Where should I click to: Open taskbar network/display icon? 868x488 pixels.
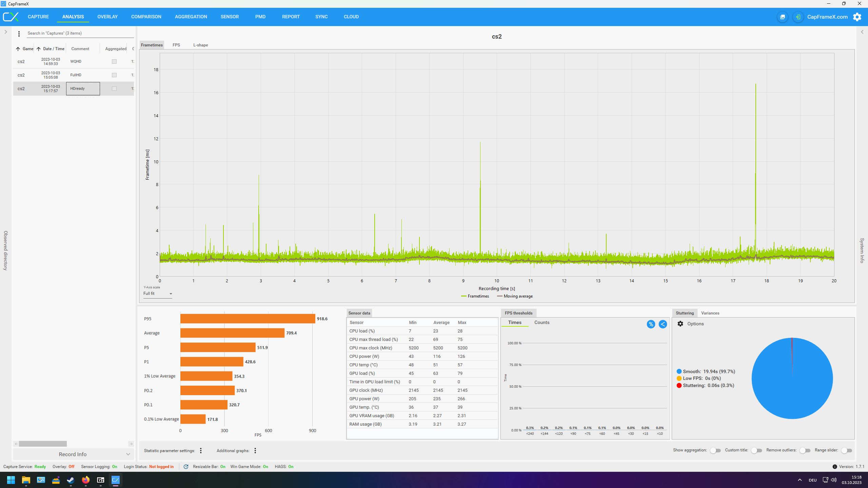(825, 480)
